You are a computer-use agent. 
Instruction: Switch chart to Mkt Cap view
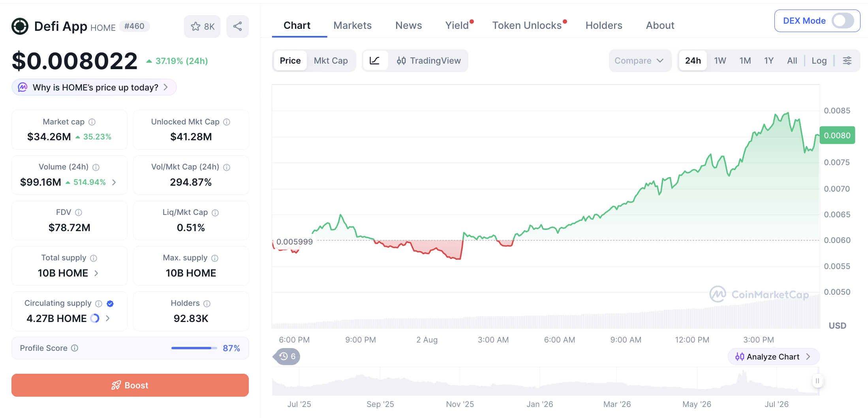coord(331,60)
